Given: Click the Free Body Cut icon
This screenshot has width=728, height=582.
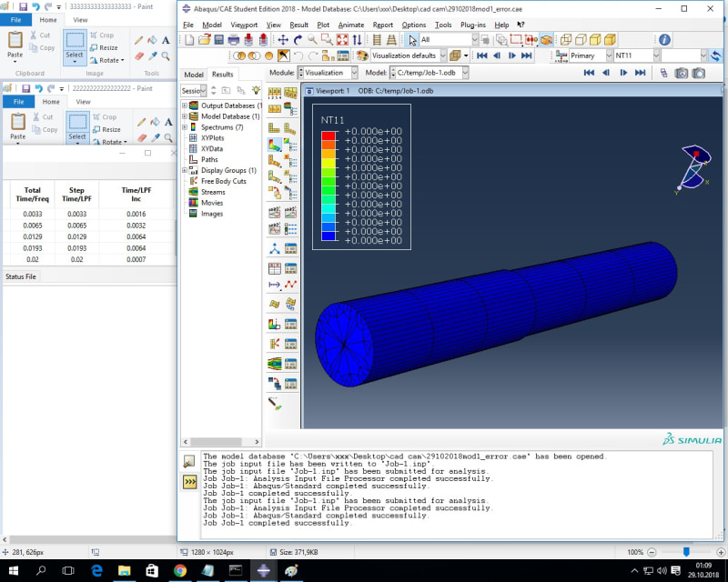Looking at the screenshot, I should point(275,344).
